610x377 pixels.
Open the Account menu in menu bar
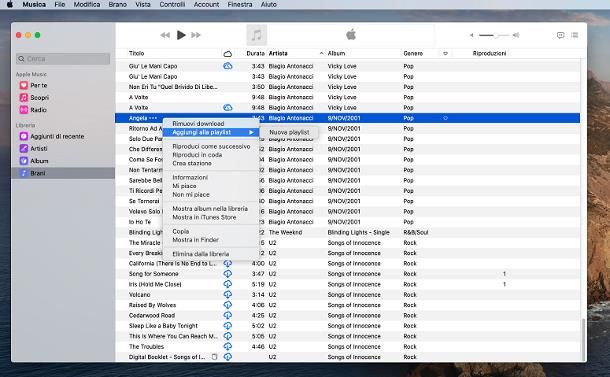(206, 4)
